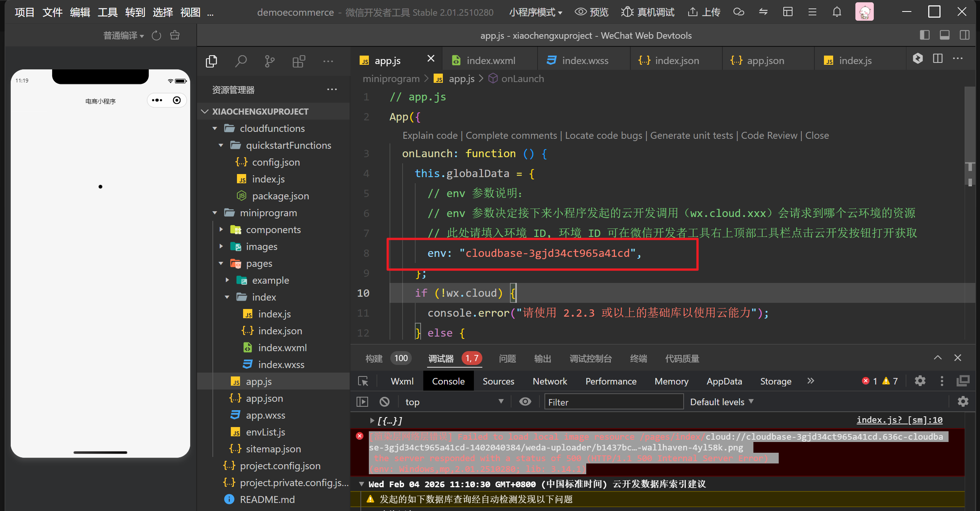Open the Default levels dropdown
This screenshot has height=511, width=980.
[x=721, y=402]
